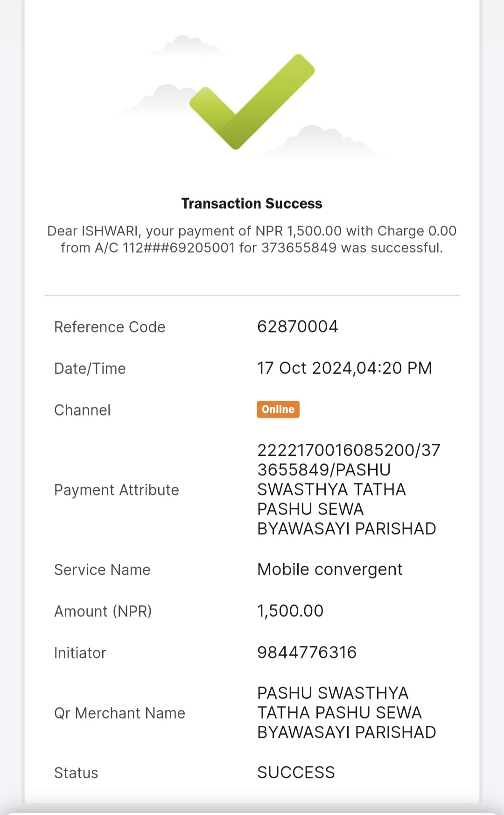
Task: Click the amount value 1,500.00
Action: 290,611
